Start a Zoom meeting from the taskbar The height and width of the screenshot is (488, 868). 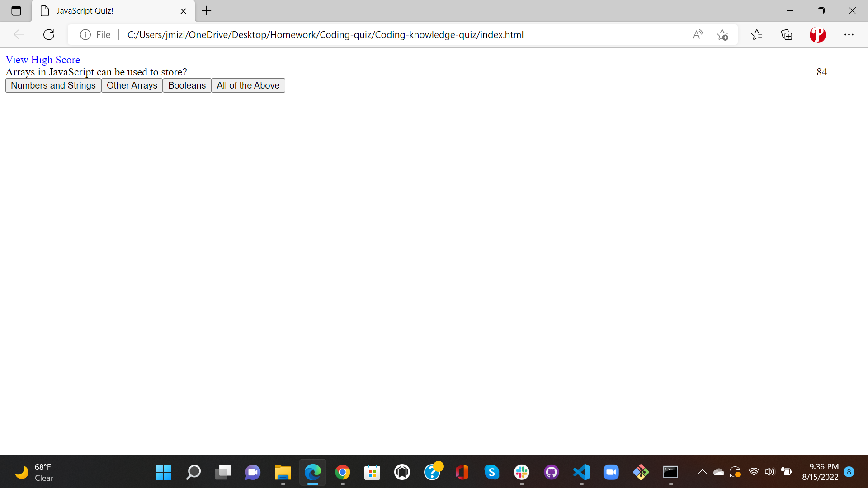point(611,472)
